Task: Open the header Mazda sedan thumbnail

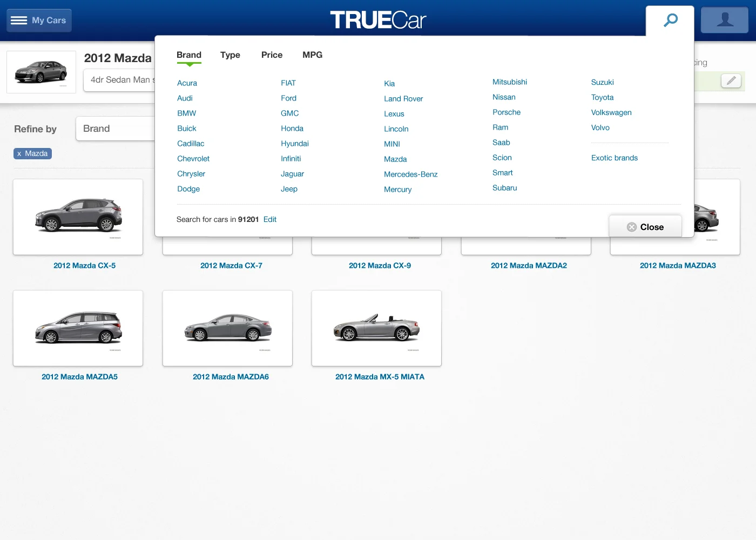Action: pos(42,72)
